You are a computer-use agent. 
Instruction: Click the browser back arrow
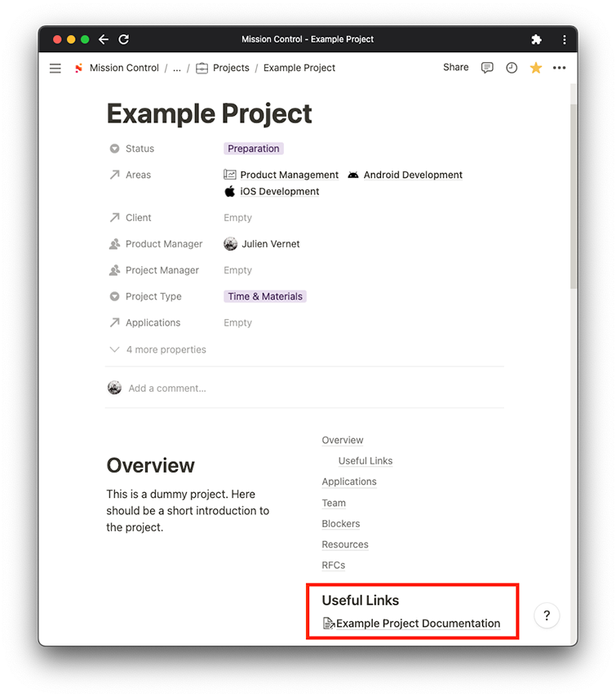[104, 39]
